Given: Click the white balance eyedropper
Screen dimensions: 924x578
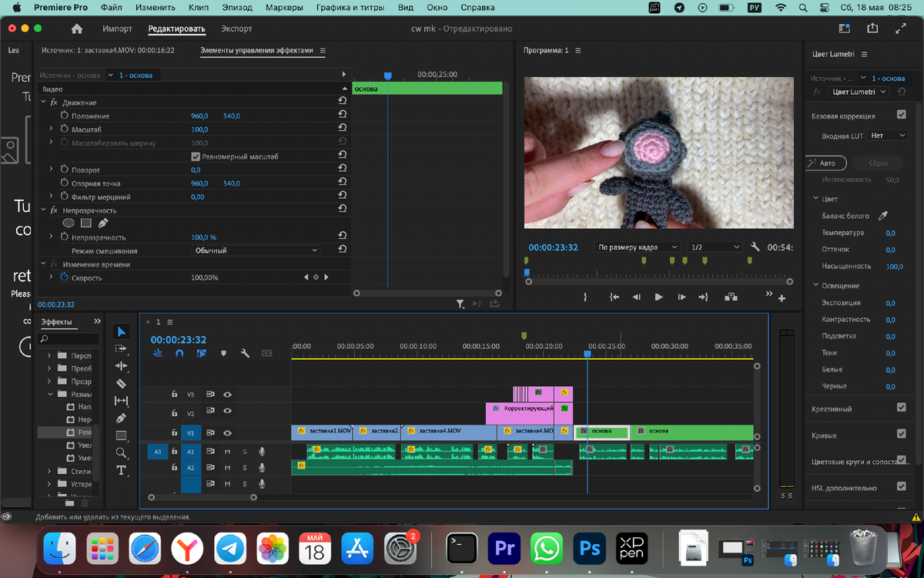Looking at the screenshot, I should pyautogui.click(x=883, y=216).
